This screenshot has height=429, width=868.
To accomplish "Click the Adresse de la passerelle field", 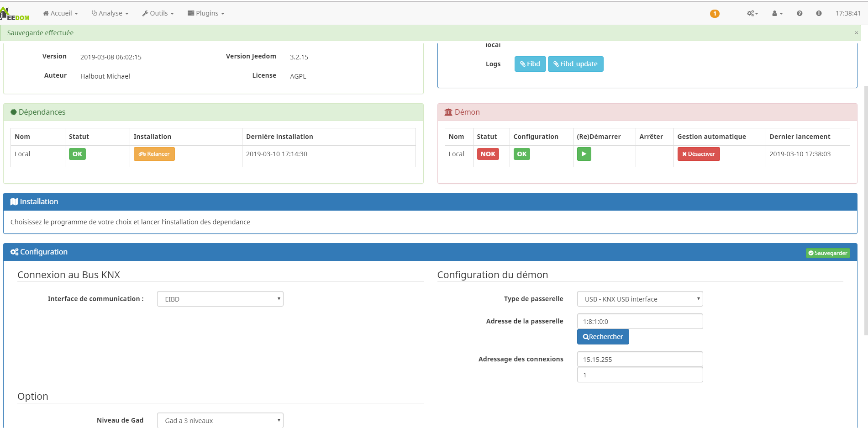I will [640, 321].
